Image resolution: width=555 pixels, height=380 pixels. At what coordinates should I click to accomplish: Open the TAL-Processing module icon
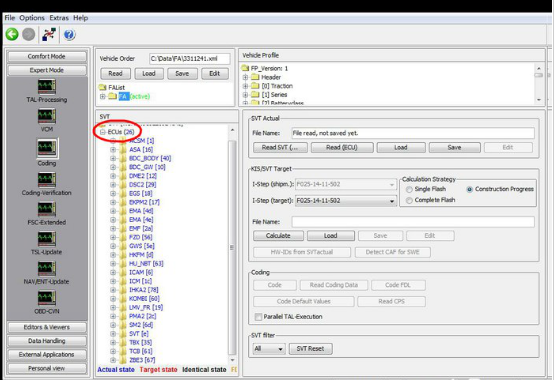click(x=47, y=87)
